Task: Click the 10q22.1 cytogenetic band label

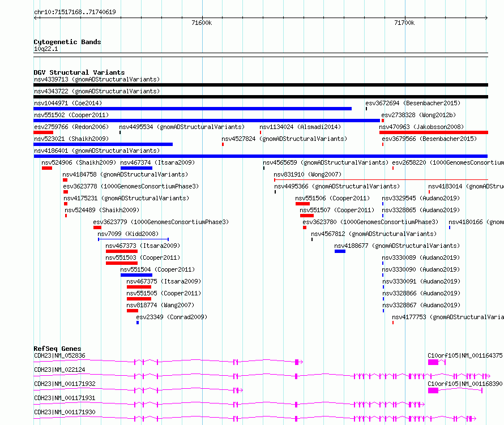Action: point(46,49)
